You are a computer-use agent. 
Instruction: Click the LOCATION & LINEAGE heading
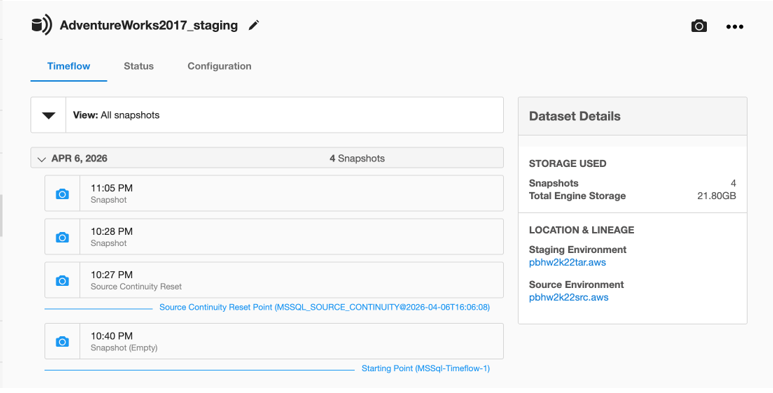pos(582,230)
